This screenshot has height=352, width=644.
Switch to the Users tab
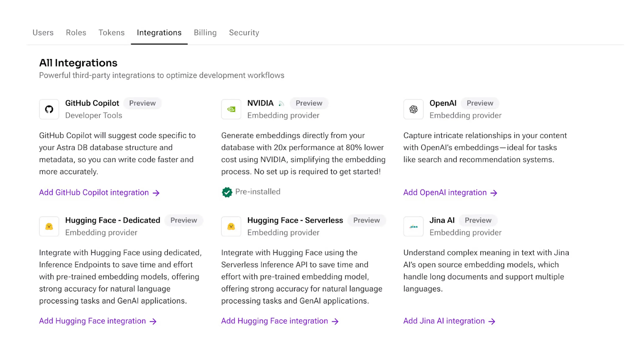pos(43,33)
